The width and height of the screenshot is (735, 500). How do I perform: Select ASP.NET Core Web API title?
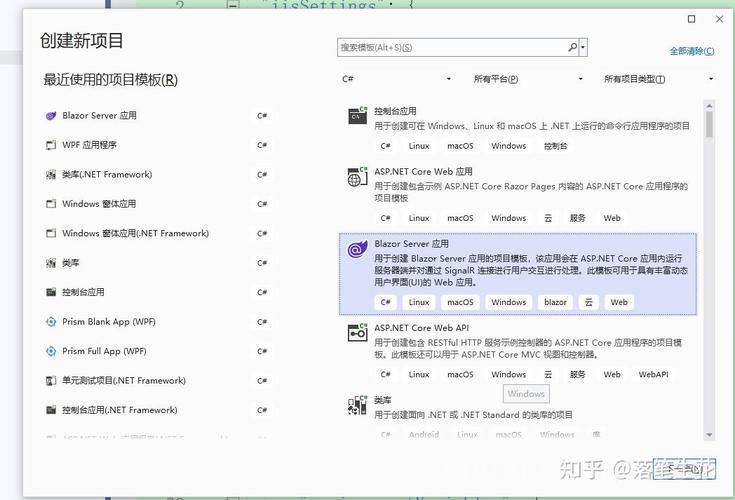(421, 328)
